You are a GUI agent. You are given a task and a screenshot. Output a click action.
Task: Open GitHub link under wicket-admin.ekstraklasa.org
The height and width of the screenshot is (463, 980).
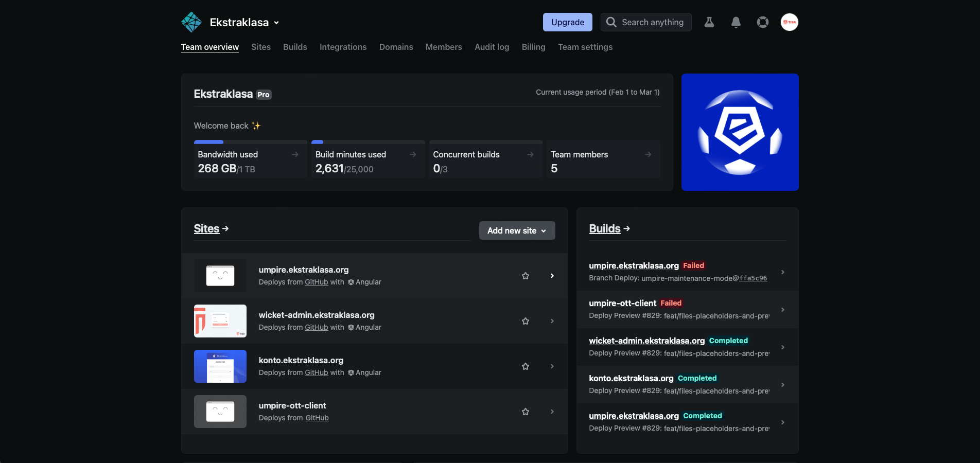pyautogui.click(x=317, y=327)
